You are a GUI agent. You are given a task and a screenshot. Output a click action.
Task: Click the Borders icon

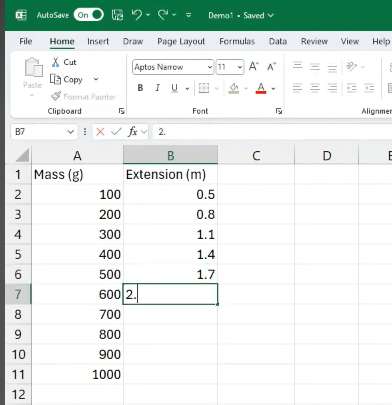204,88
